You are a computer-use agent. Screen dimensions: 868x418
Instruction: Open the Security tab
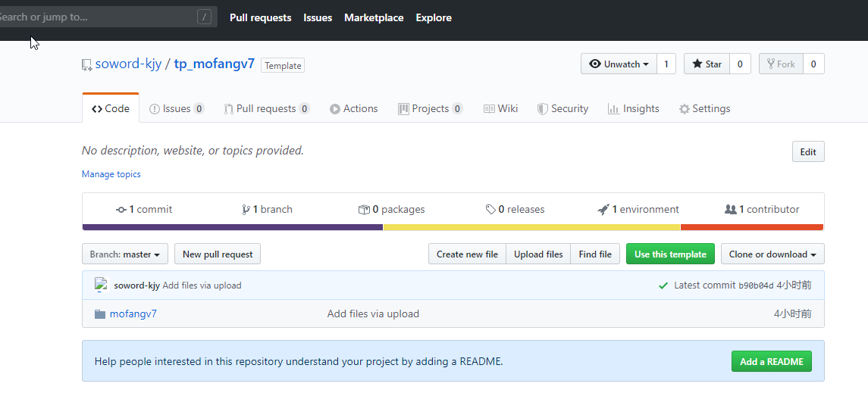click(x=562, y=109)
